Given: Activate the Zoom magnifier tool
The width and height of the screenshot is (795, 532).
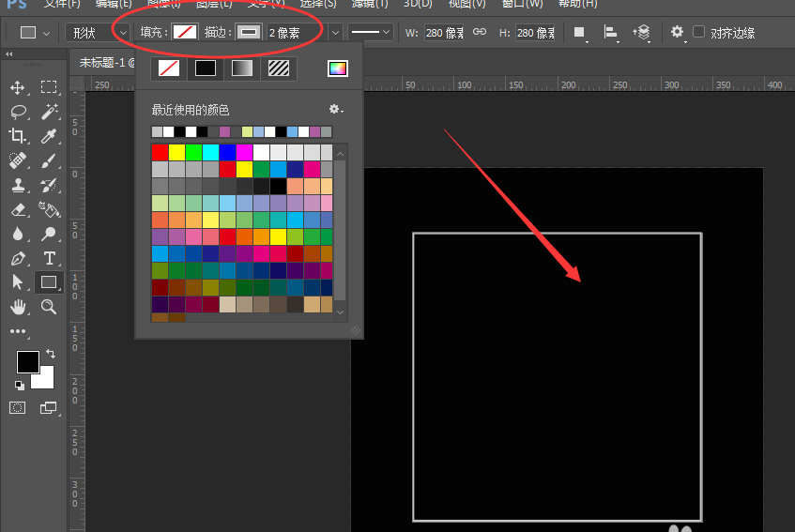Looking at the screenshot, I should [x=49, y=307].
